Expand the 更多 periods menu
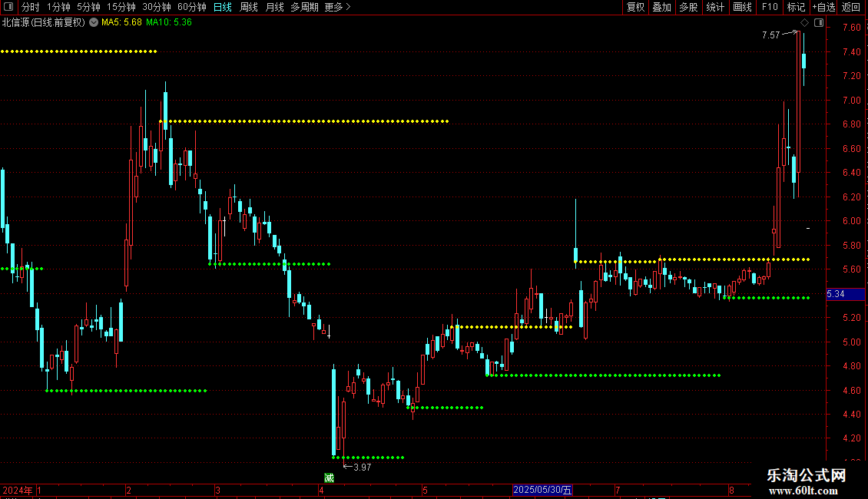 click(x=337, y=7)
